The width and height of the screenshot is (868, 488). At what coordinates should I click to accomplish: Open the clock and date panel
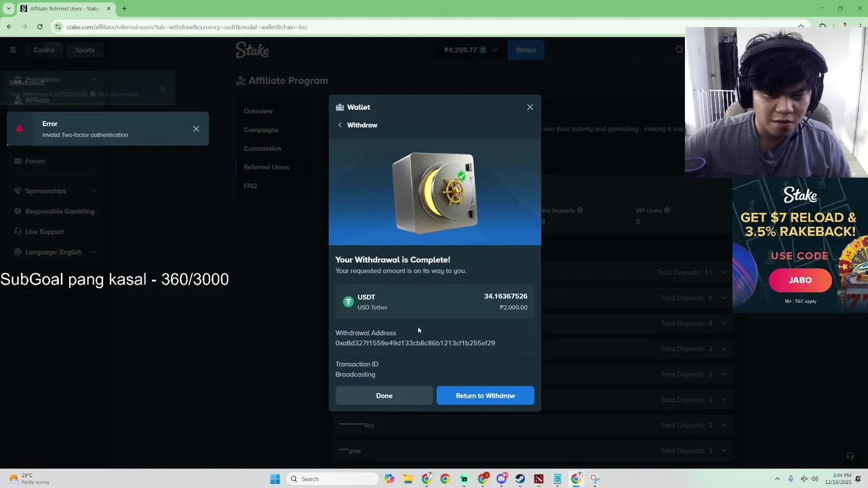click(x=840, y=479)
